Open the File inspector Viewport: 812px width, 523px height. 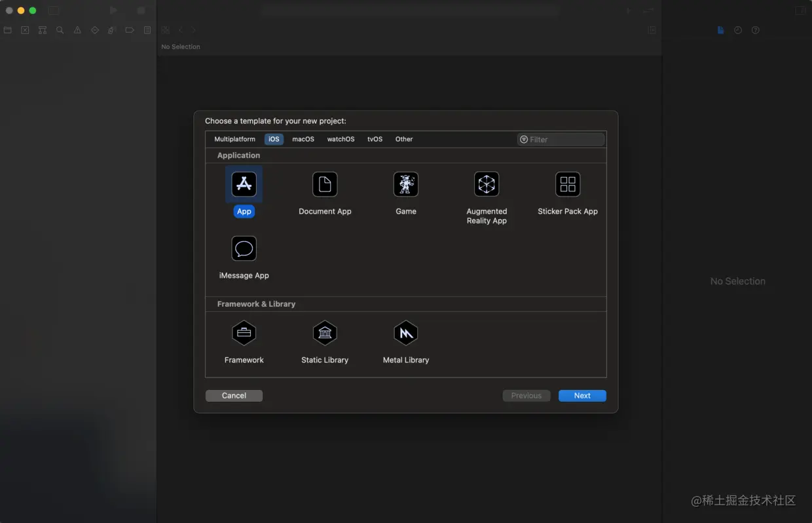tap(720, 30)
